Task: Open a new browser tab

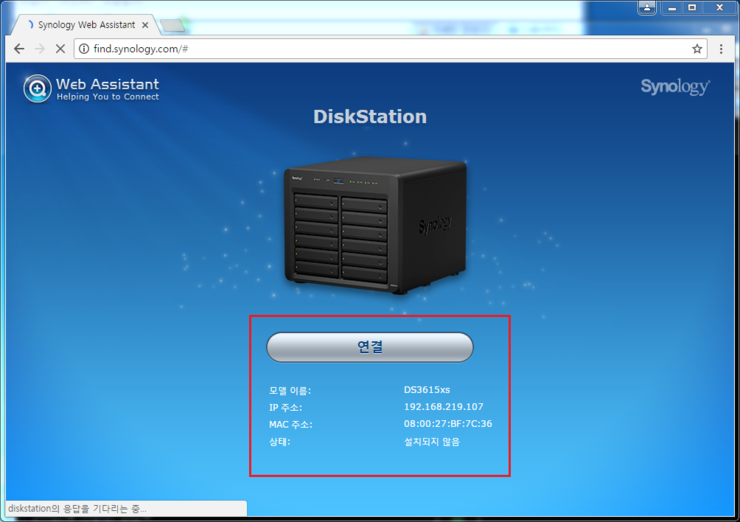Action: tap(172, 25)
